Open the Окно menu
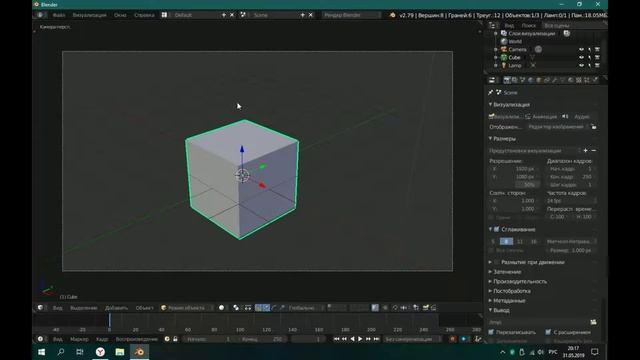640x360 pixels. point(120,15)
